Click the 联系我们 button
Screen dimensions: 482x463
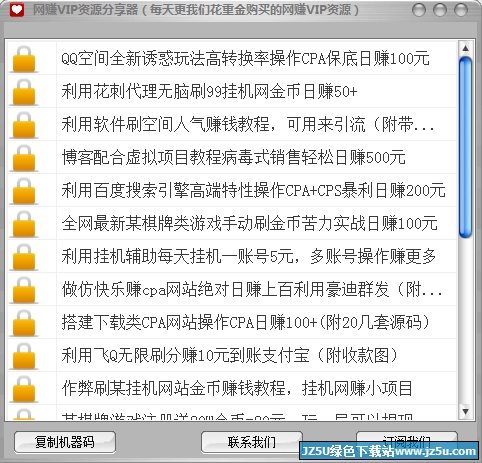pyautogui.click(x=252, y=442)
